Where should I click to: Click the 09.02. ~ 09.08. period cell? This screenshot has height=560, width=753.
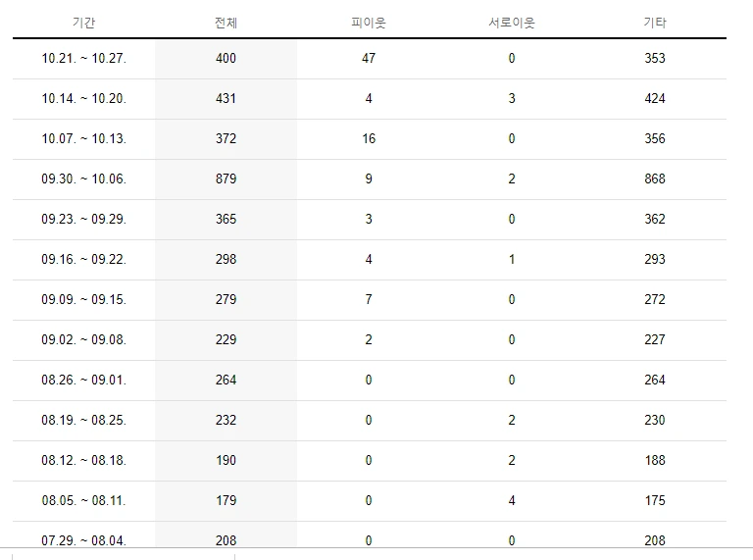(x=83, y=339)
